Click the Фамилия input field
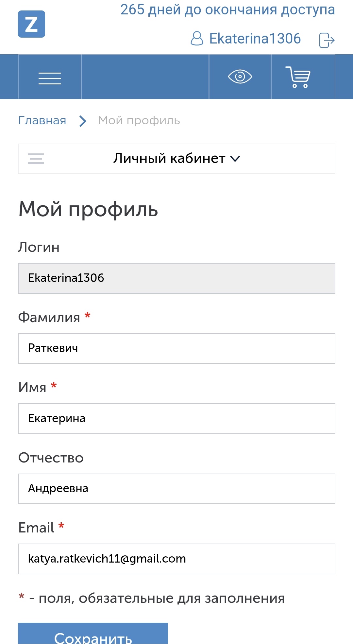353x644 pixels. pyautogui.click(x=176, y=348)
